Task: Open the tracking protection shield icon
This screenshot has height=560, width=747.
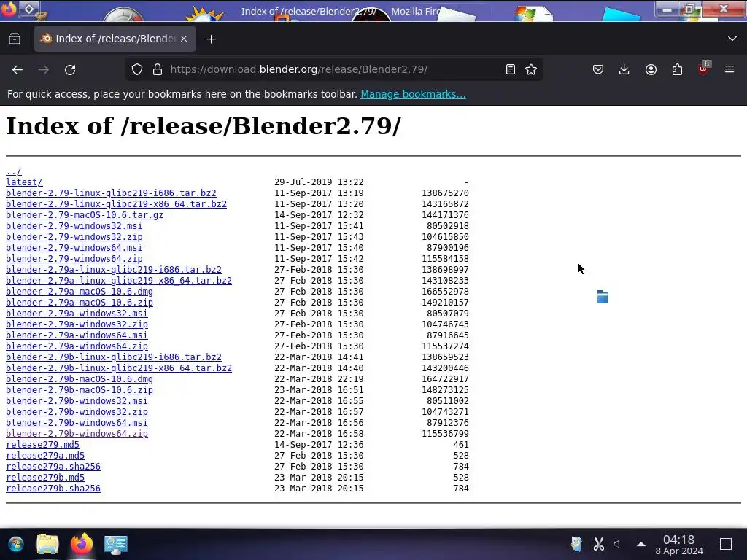Action: point(137,69)
